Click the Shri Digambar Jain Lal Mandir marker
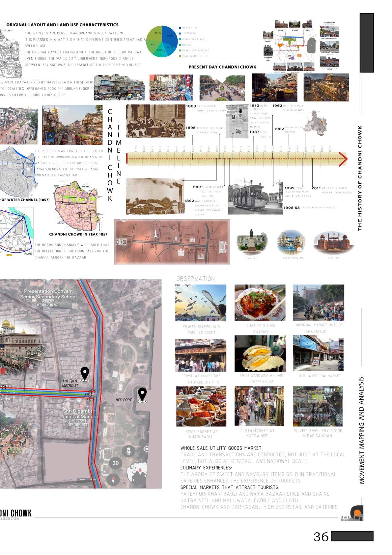392x555 pixels. coord(79,401)
